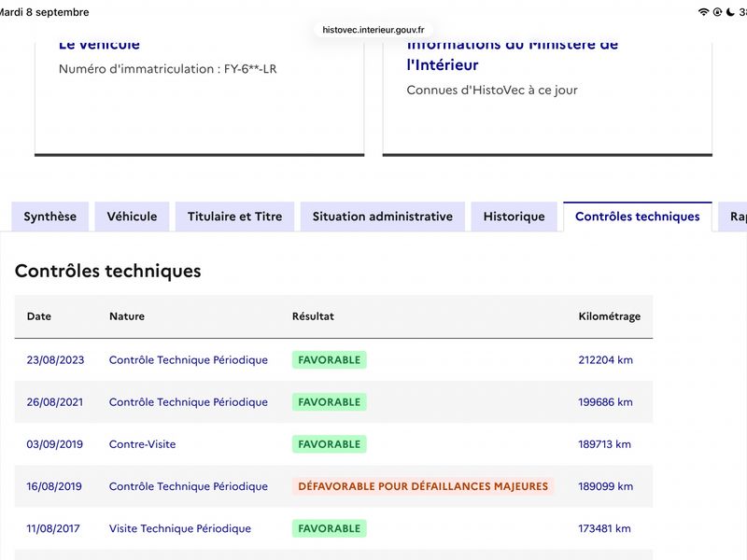Tap the orientation lock status icon

pos(717,12)
